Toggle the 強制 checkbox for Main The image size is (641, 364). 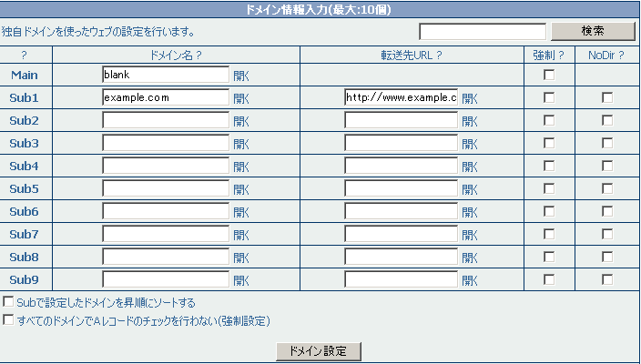(549, 75)
